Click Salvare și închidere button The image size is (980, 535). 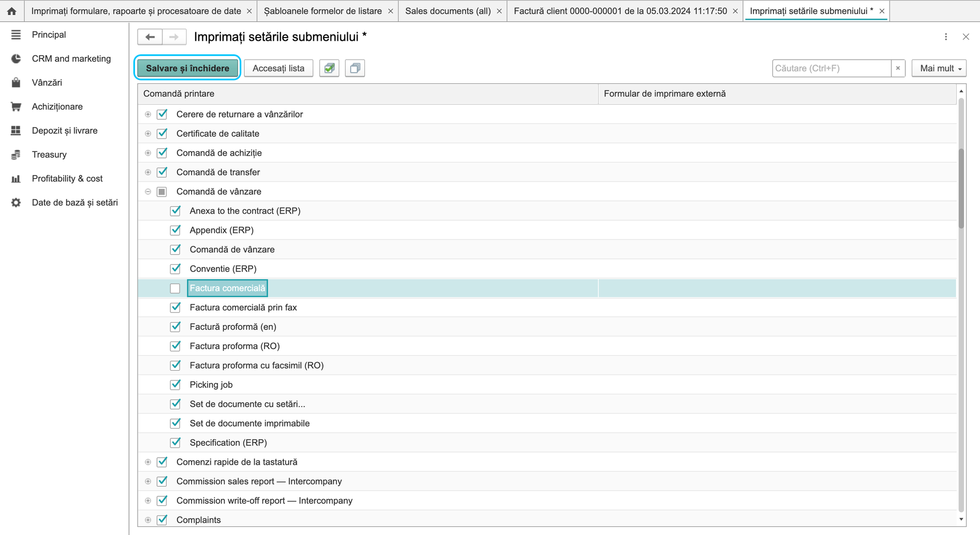tap(188, 68)
